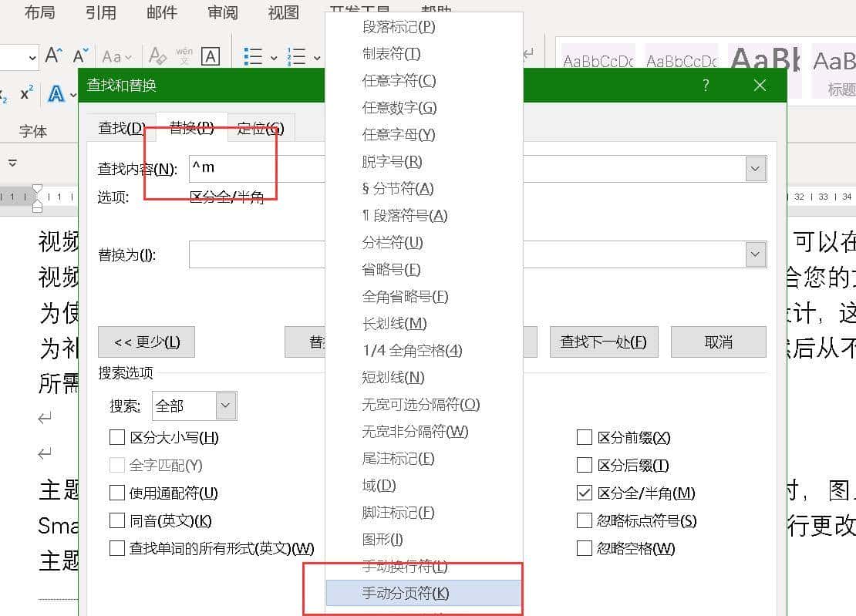The height and width of the screenshot is (616, 856).
Task: Select the subscript icon
Action: pyautogui.click(x=3, y=94)
